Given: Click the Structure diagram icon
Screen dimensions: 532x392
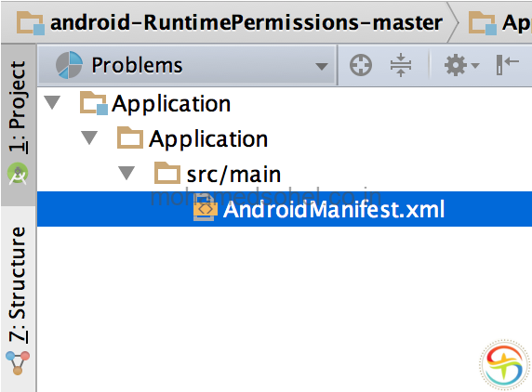Looking at the screenshot, I should [18, 362].
